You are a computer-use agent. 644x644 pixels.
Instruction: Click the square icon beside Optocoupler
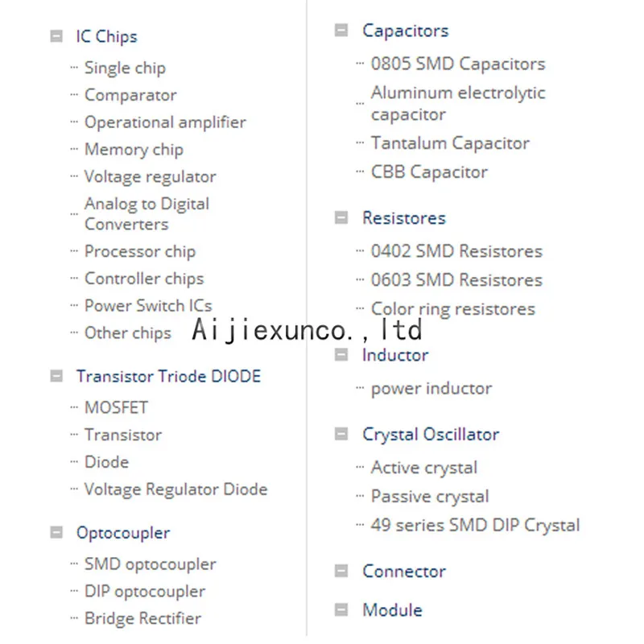[56, 532]
